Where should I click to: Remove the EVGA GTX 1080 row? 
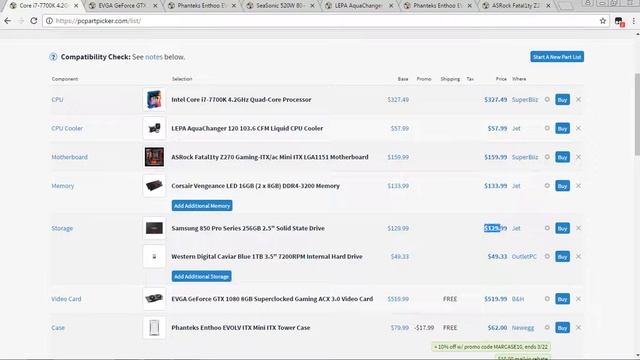click(578, 299)
